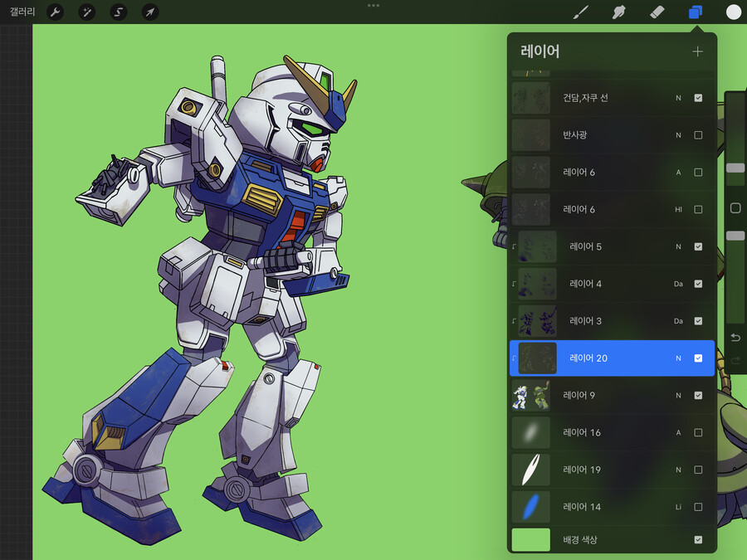Open the Actions wrench menu
747x560 pixels.
coord(56,12)
